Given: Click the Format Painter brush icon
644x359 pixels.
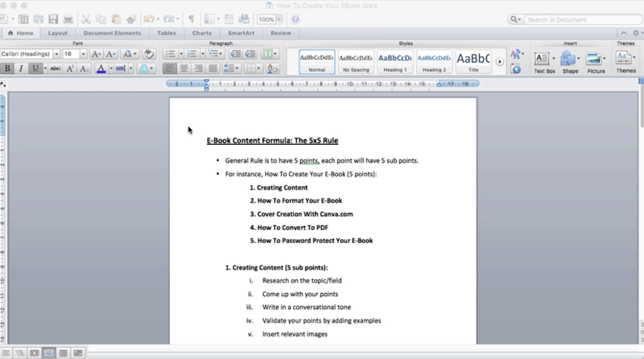Looking at the screenshot, I should 131,19.
